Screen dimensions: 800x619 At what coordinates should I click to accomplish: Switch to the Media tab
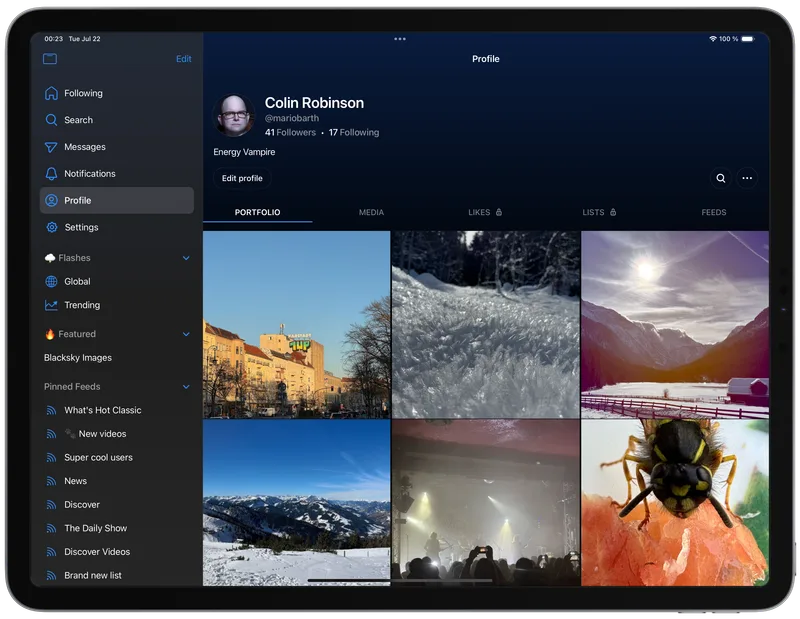tap(371, 212)
